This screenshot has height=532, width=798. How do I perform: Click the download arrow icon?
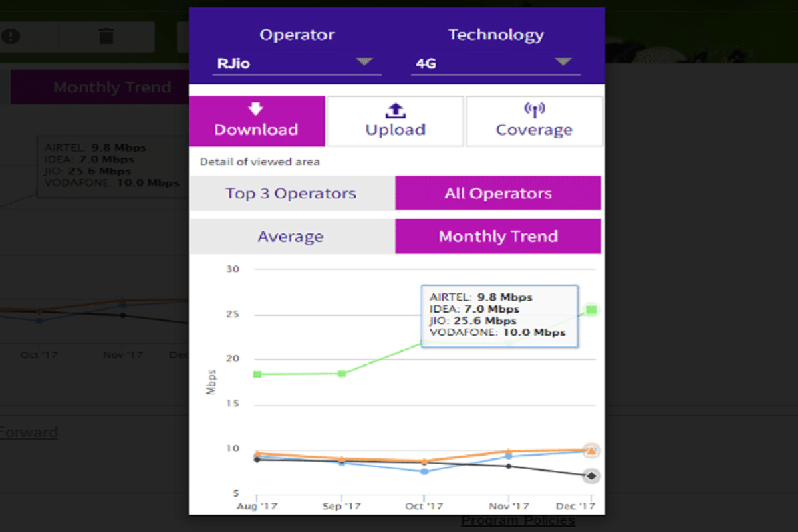coord(256,110)
